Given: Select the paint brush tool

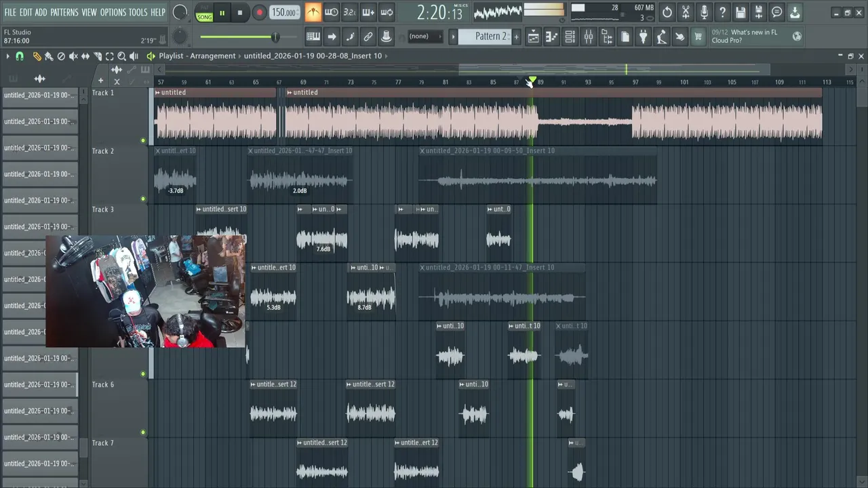Looking at the screenshot, I should tap(49, 56).
